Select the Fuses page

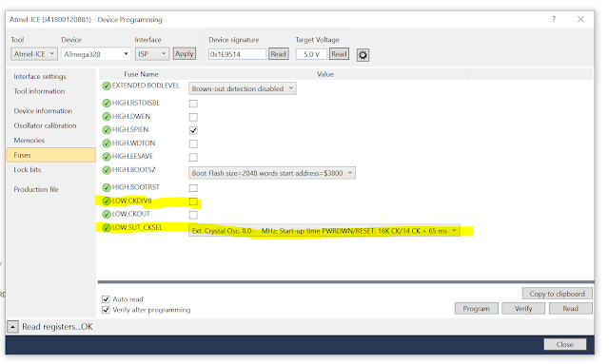pos(50,155)
